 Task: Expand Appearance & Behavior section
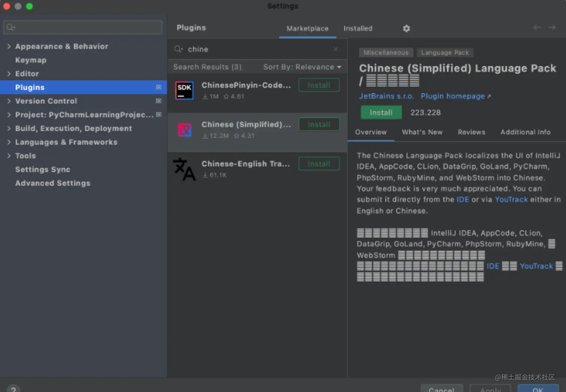click(9, 46)
